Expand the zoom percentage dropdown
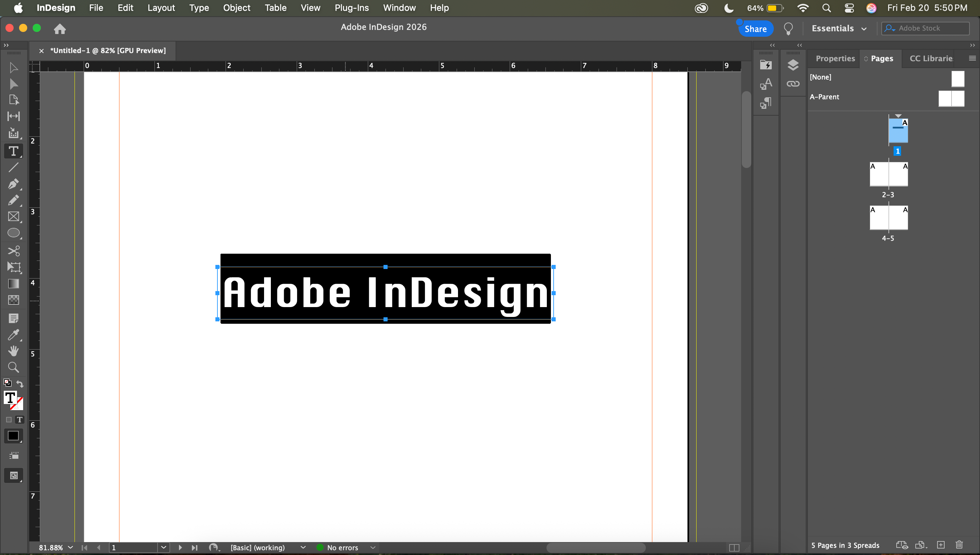This screenshot has width=980, height=555. [70, 548]
